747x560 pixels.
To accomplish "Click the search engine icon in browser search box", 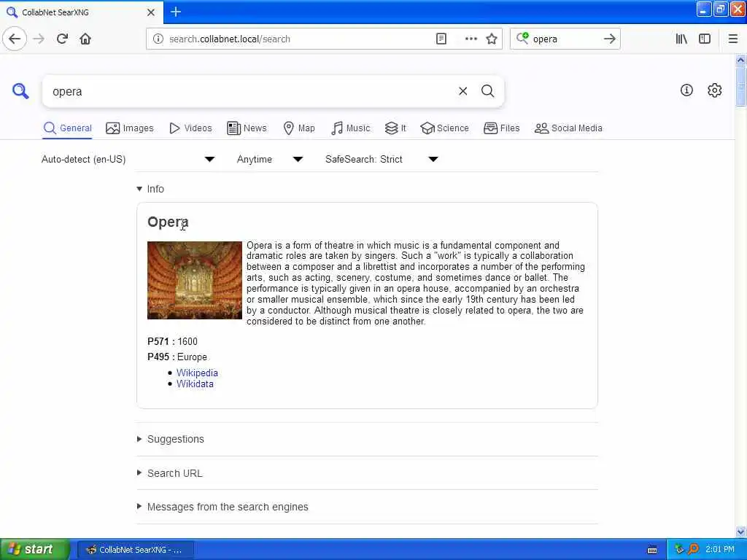I will coord(522,39).
